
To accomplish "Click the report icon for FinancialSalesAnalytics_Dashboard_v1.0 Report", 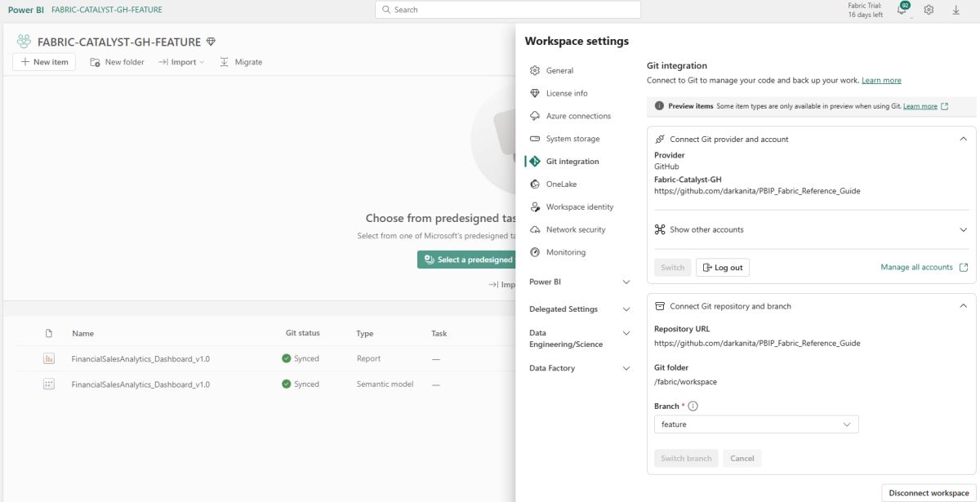I will tap(48, 358).
